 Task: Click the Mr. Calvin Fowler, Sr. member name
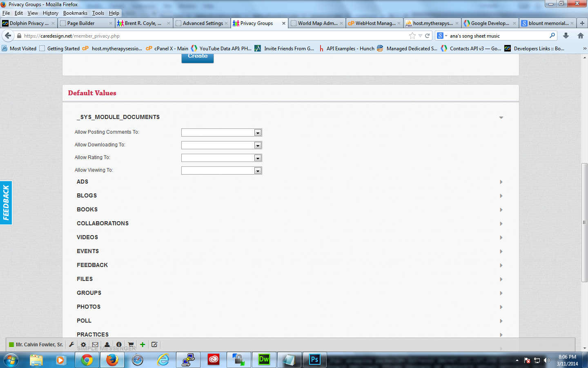tap(39, 345)
